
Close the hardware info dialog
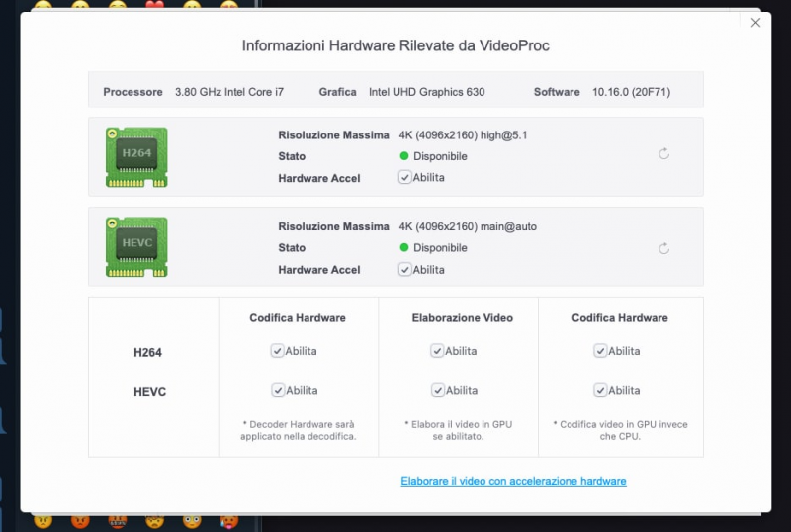pyautogui.click(x=755, y=23)
